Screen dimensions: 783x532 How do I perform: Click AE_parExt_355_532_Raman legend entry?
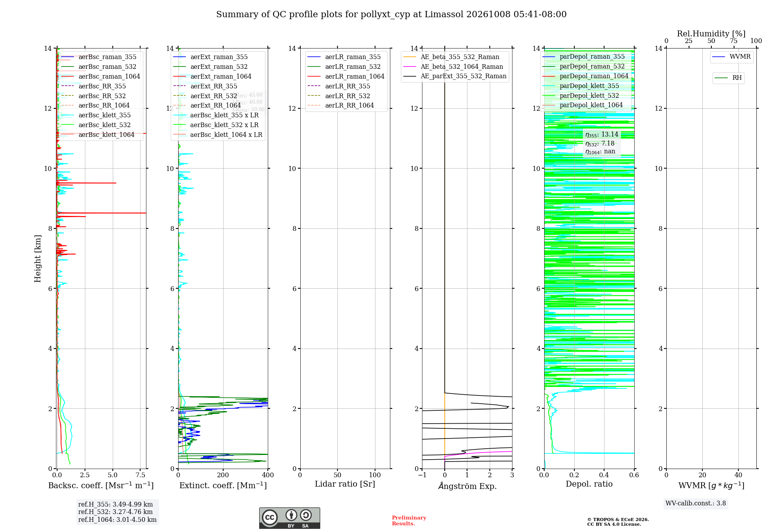(455, 76)
